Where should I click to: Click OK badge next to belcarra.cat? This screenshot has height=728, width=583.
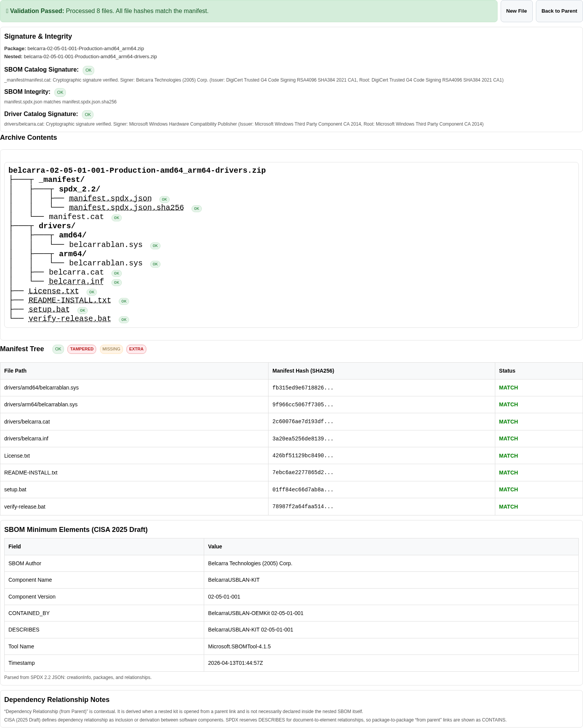coord(116,273)
